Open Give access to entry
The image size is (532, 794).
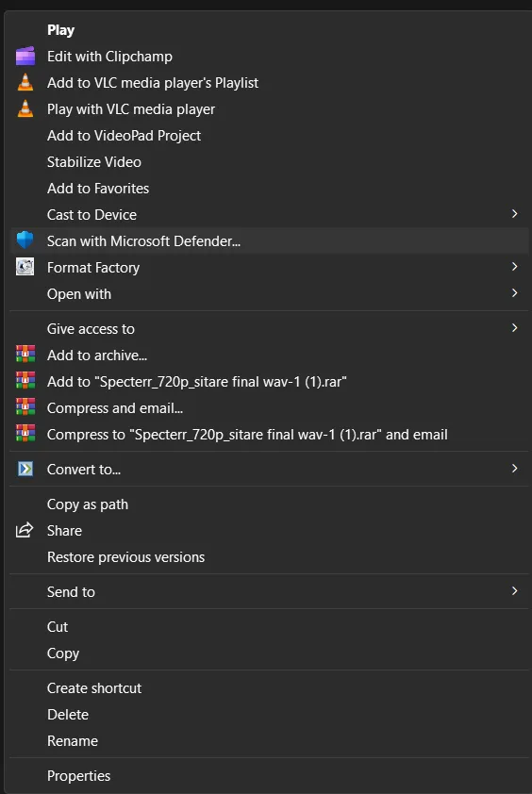269,328
